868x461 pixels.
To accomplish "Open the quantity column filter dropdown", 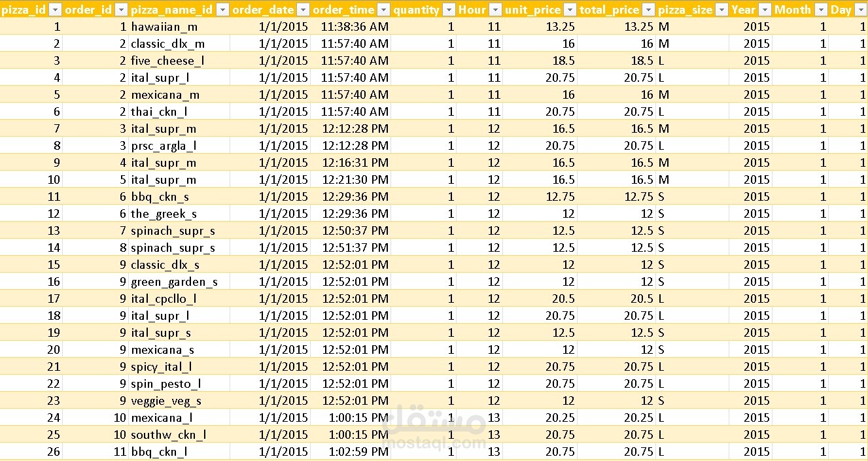I will point(448,10).
